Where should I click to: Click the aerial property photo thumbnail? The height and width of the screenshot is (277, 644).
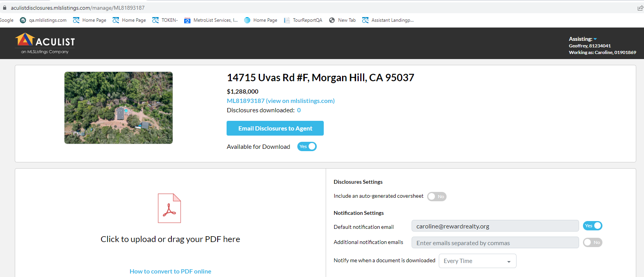tap(119, 108)
